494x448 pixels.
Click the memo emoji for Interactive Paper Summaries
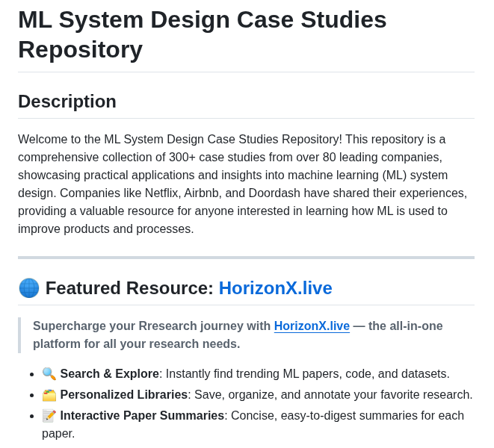pos(49,416)
